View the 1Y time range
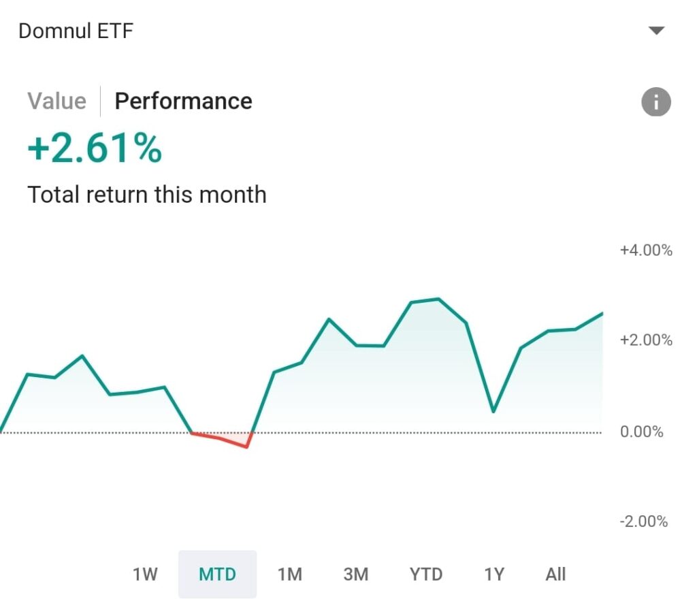This screenshot has height=616, width=697. (x=493, y=574)
